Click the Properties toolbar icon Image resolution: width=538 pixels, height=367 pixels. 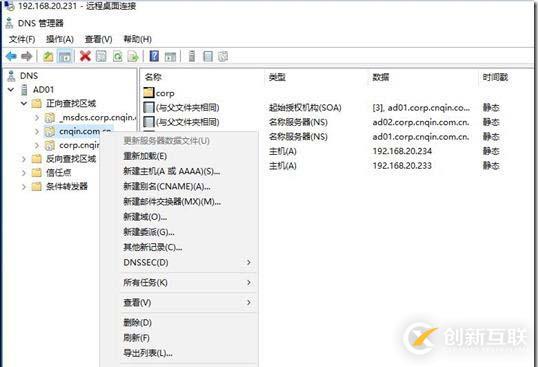(101, 56)
